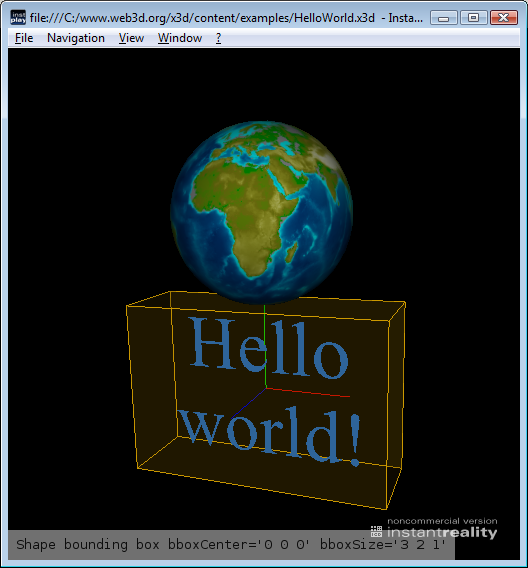
Task: Open the Navigation menu
Action: point(76,38)
